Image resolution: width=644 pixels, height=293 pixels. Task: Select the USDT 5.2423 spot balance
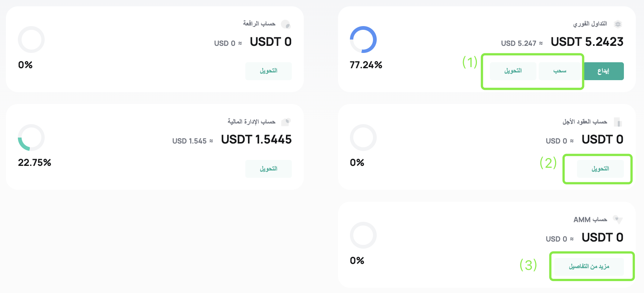coord(587,42)
